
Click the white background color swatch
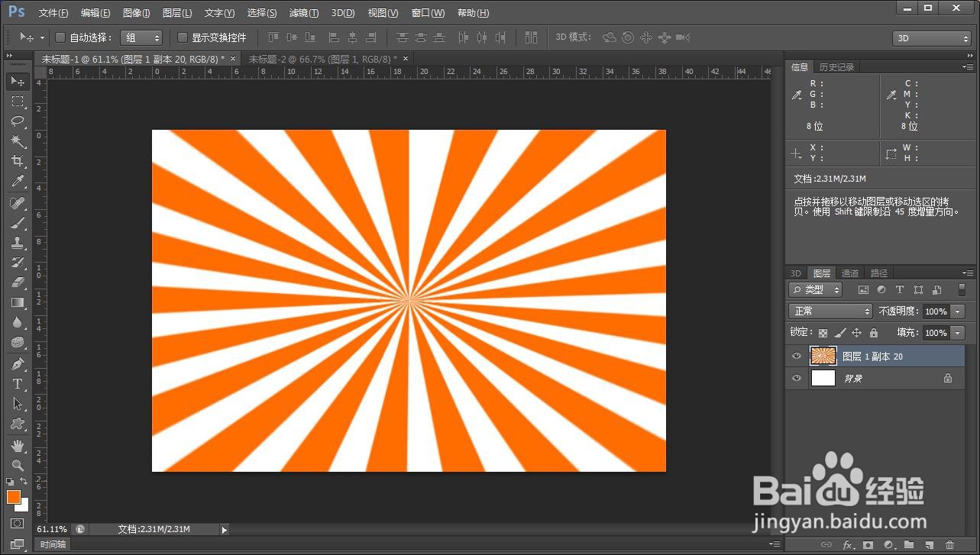[23, 505]
